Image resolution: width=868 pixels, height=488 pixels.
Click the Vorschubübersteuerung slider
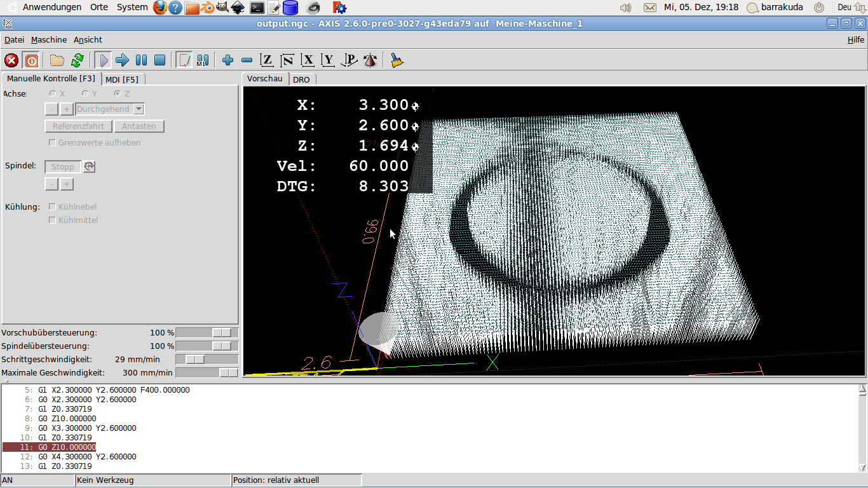(207, 333)
